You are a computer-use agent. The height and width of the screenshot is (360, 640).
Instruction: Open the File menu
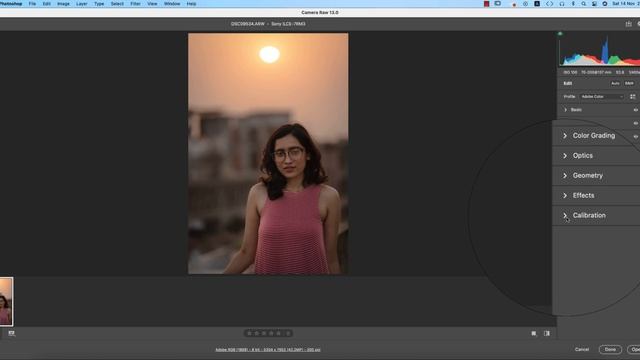tap(32, 4)
